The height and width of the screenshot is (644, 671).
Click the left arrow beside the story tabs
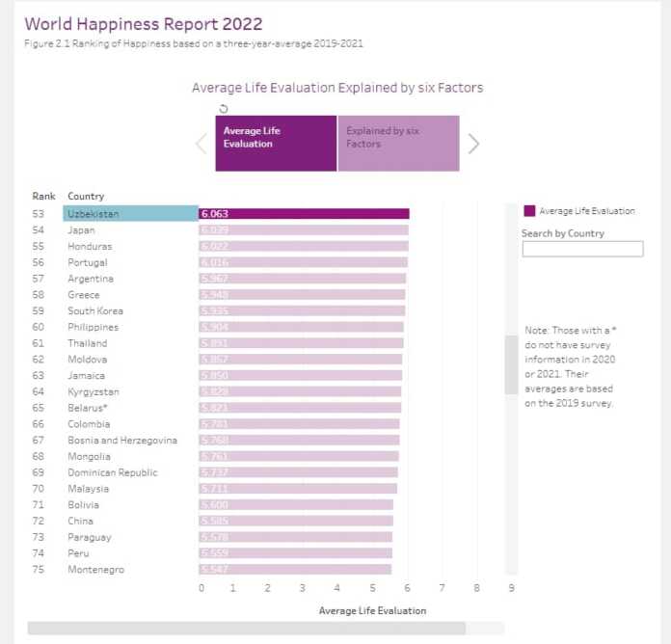[x=201, y=144]
